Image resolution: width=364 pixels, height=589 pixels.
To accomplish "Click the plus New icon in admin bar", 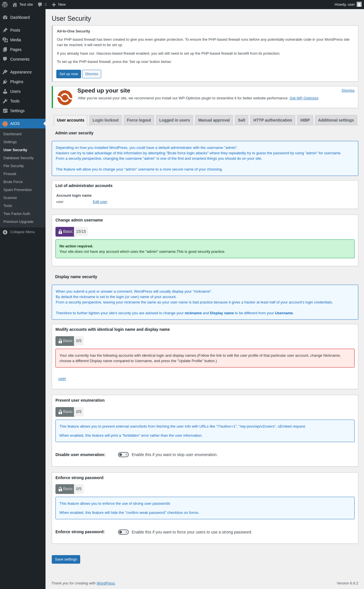I will (54, 5).
